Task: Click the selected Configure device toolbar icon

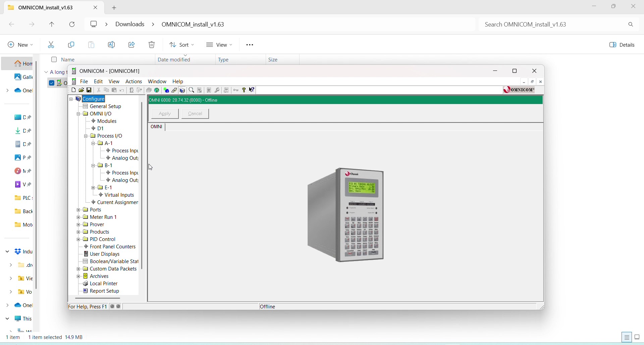Action: click(x=182, y=90)
